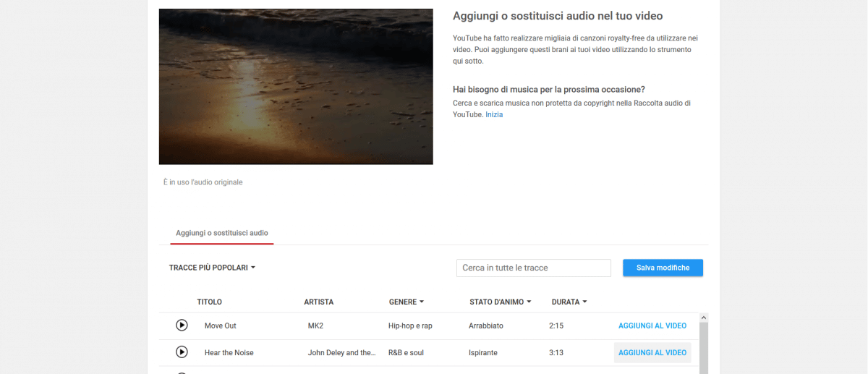Open the Durata column filter dropdown
The image size is (868, 374).
(569, 302)
